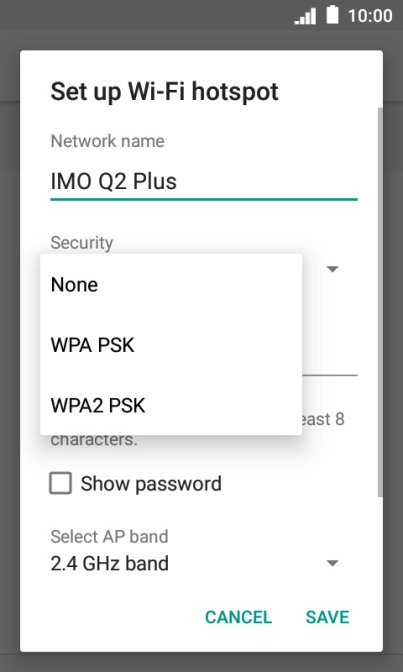
Task: Click the Show password label
Action: pyautogui.click(x=151, y=483)
